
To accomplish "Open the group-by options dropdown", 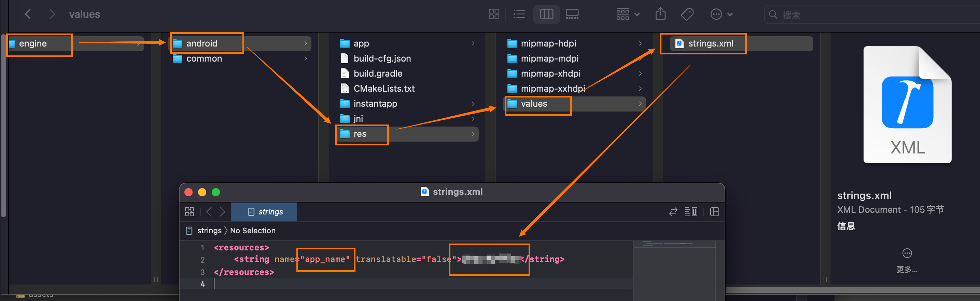I will [x=628, y=14].
